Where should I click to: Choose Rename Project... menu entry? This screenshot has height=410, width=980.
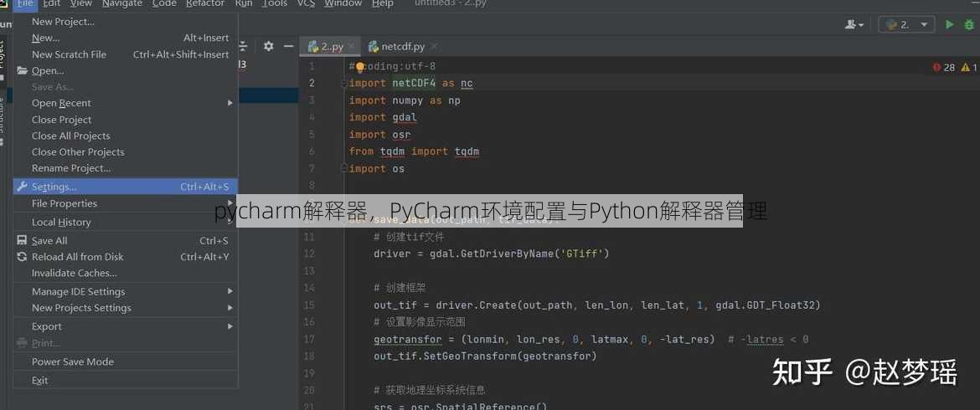125,168
